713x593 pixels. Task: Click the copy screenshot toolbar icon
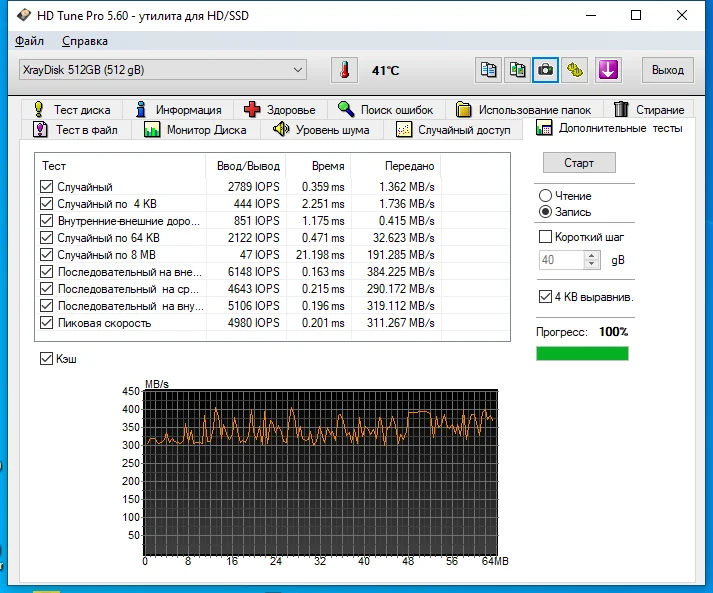pyautogui.click(x=517, y=70)
